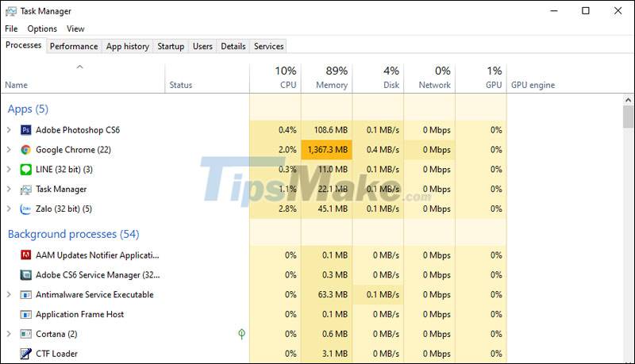
Task: Sort processes by Memory column
Action: 327,79
